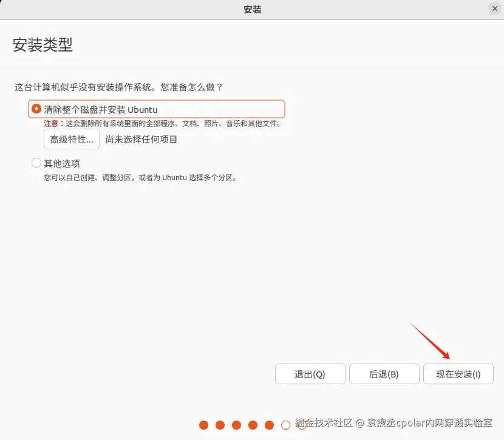Click the red 注意 warning text line

pyautogui.click(x=163, y=124)
